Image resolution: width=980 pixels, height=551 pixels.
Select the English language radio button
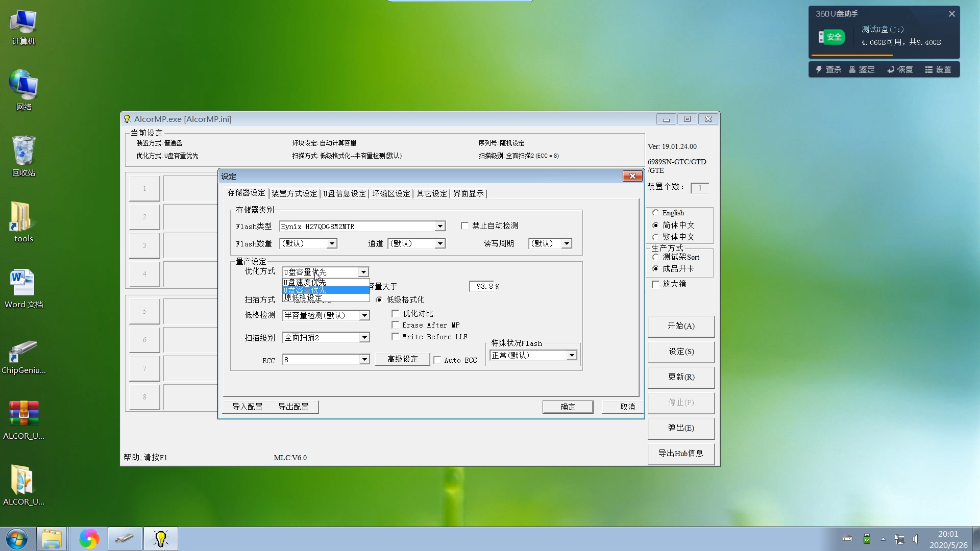tap(656, 212)
